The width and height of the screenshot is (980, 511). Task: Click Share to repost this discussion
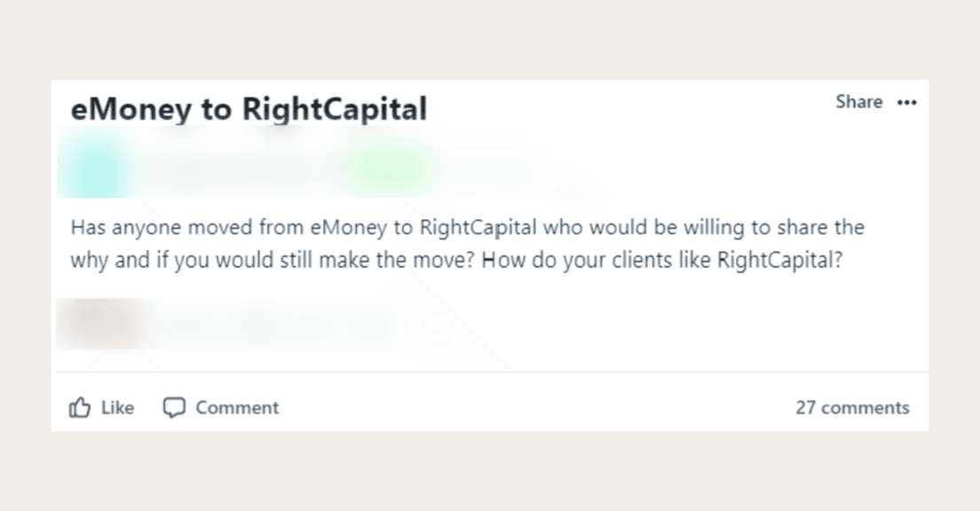click(x=857, y=102)
